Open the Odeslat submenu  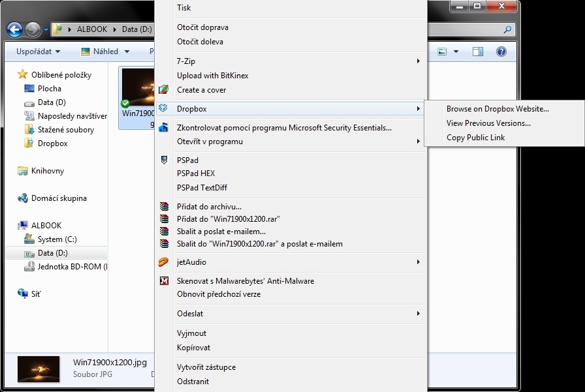[x=291, y=314]
